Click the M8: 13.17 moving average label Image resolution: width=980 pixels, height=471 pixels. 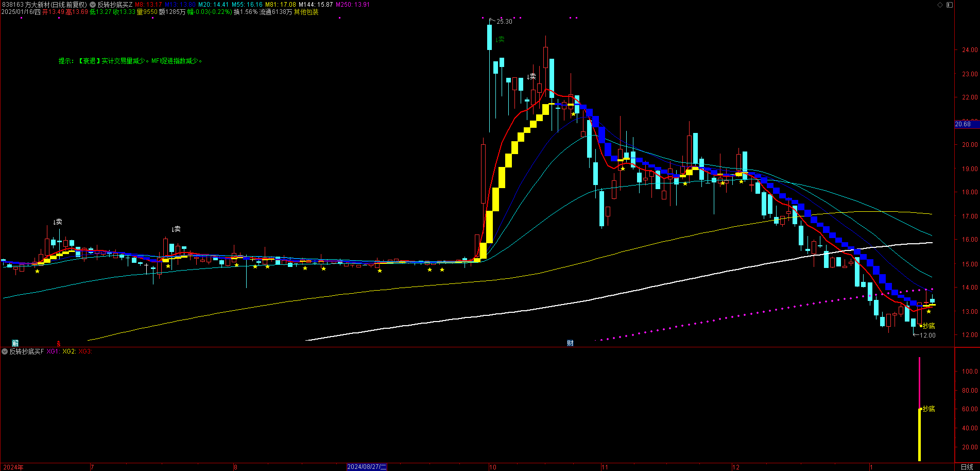pyautogui.click(x=148, y=5)
